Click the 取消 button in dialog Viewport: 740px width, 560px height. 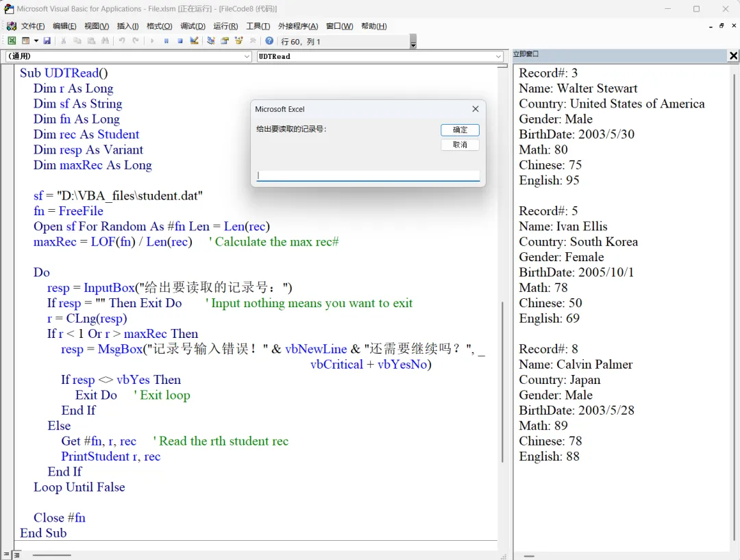(460, 145)
